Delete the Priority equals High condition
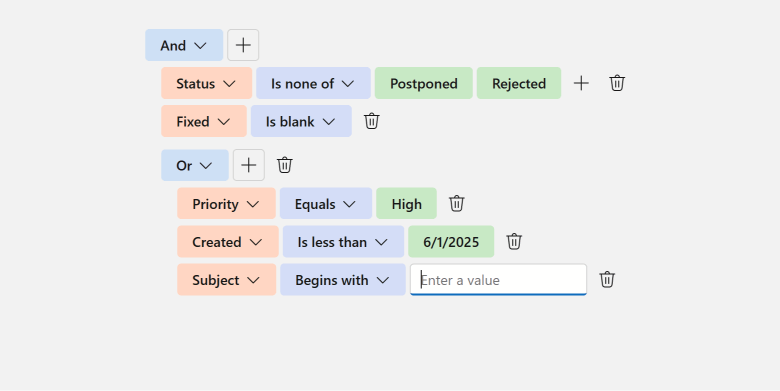 point(457,203)
